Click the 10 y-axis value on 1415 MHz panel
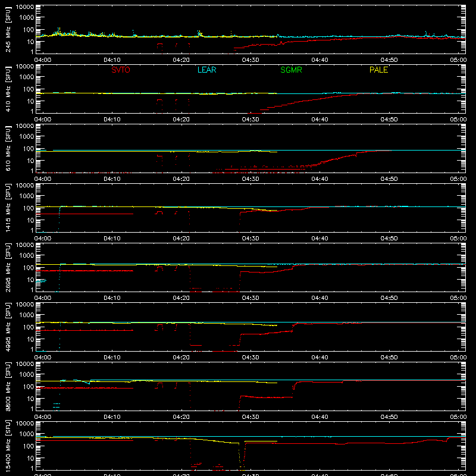 30,220
